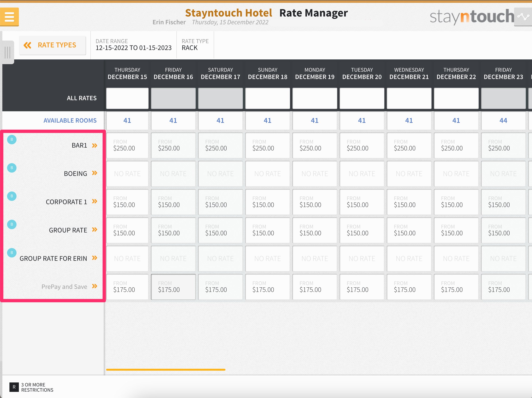
Task: Open All Rates cell for December 15
Action: [127, 98]
